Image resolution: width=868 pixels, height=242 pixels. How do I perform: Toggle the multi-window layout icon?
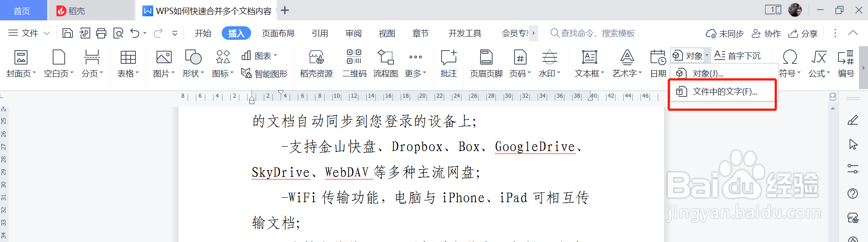[x=773, y=9]
